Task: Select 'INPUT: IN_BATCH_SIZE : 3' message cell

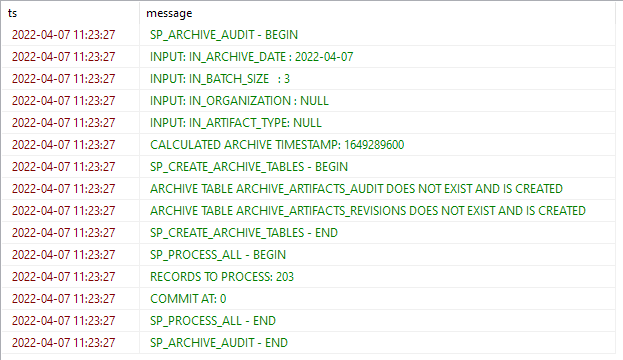Action: (377, 79)
